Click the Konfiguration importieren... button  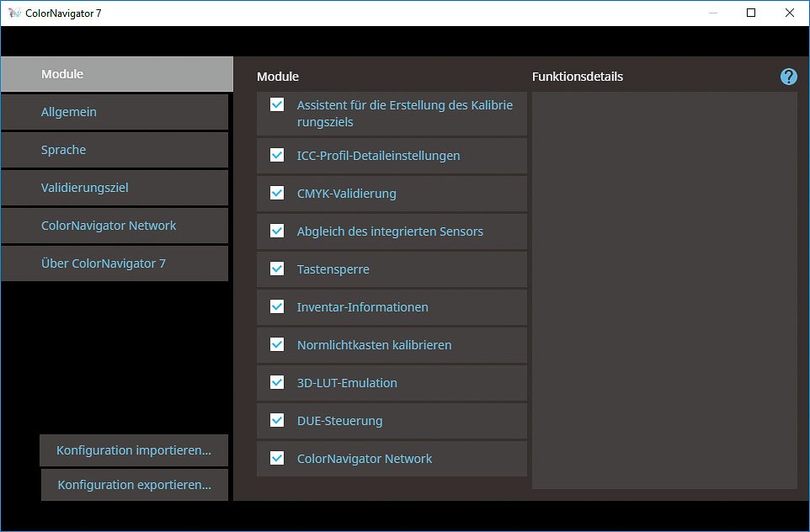pyautogui.click(x=134, y=450)
